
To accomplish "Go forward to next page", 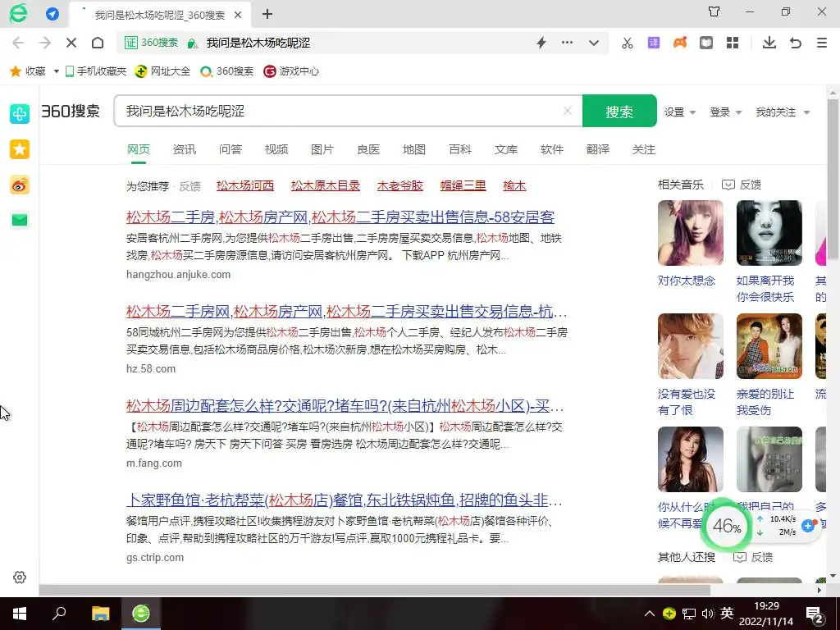I will point(45,43).
